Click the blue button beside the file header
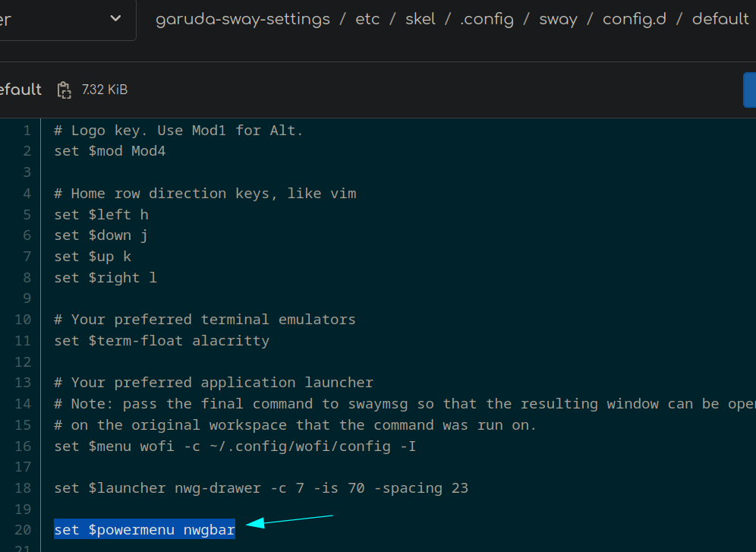756x552 pixels. tap(750, 90)
